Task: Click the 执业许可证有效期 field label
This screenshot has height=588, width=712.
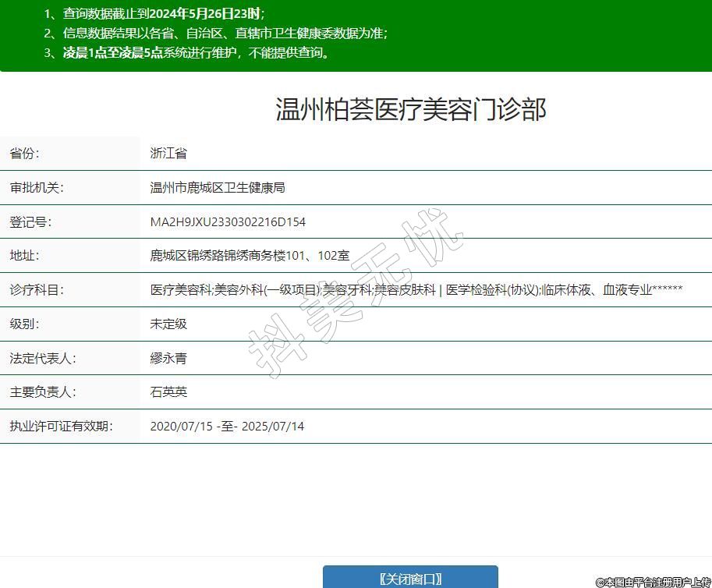Action: pos(61,427)
